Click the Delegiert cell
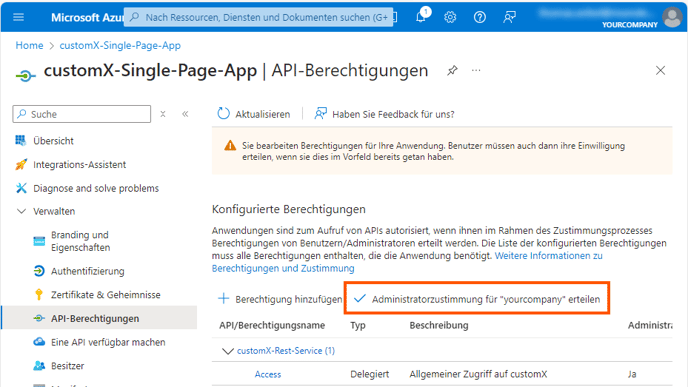Screen dimensions: 688x387 pos(369,374)
